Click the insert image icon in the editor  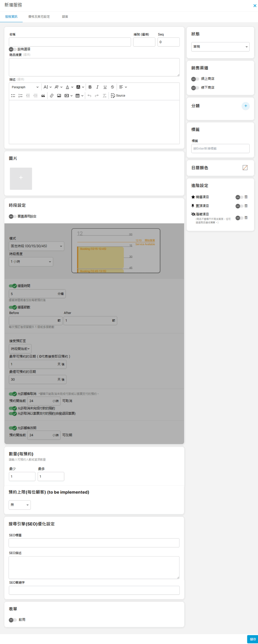pos(59,96)
